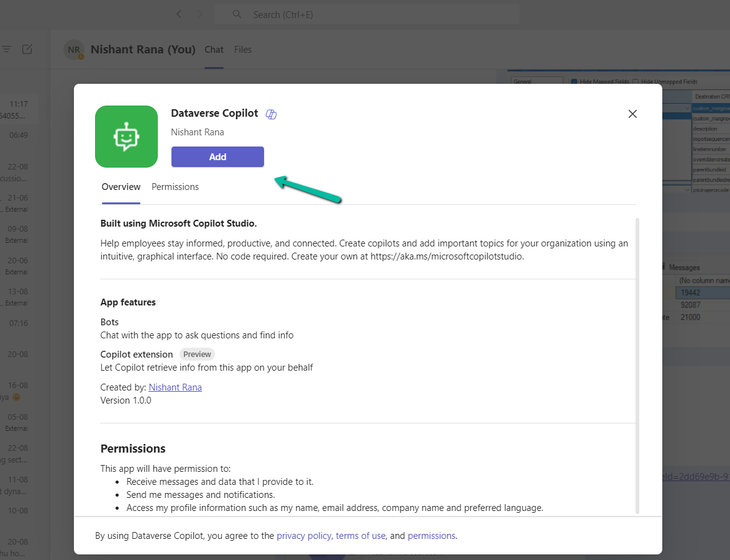The height and width of the screenshot is (560, 730).
Task: Click the green Dataverse Copilot bot icon
Action: pos(126,137)
